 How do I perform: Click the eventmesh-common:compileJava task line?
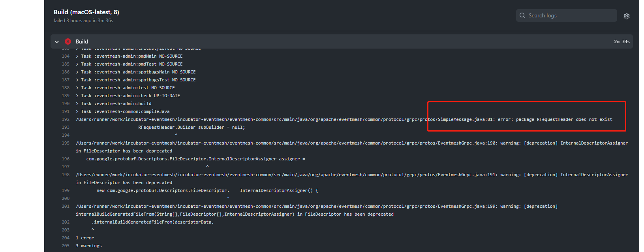pos(123,111)
